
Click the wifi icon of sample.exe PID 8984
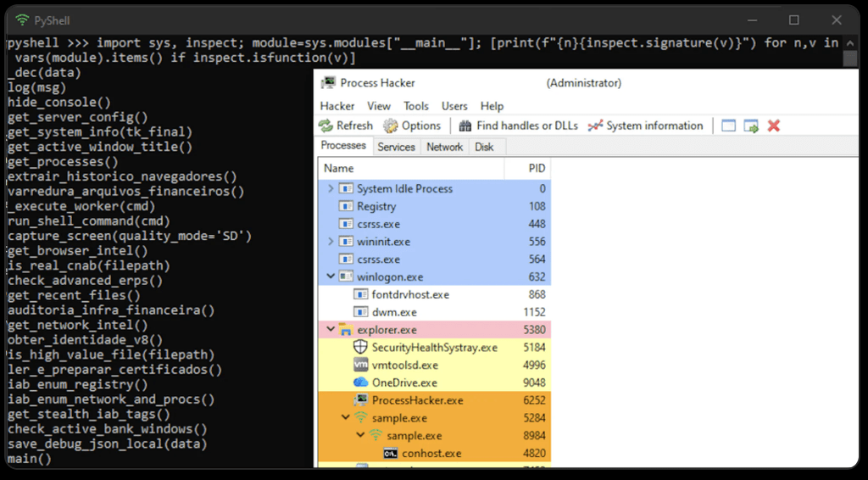376,436
